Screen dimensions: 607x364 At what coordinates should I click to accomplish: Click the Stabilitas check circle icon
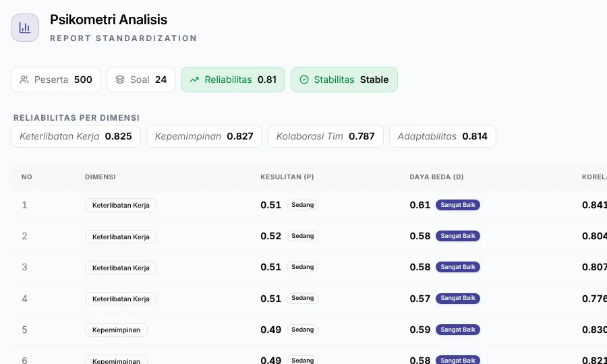pos(304,80)
